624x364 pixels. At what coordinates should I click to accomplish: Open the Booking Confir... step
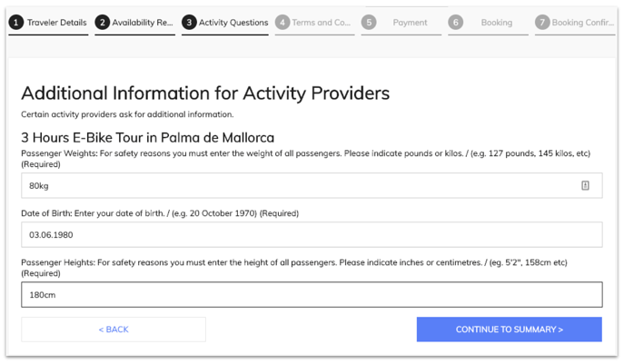[x=582, y=23]
